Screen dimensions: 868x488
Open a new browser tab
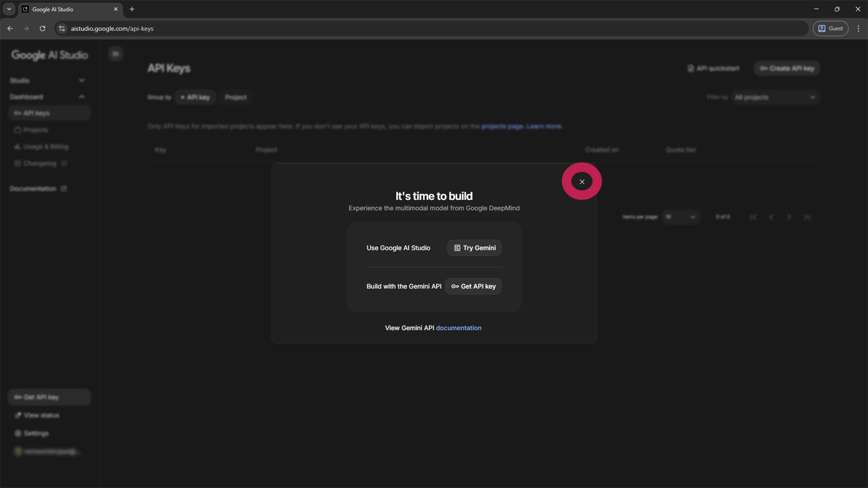click(x=132, y=9)
